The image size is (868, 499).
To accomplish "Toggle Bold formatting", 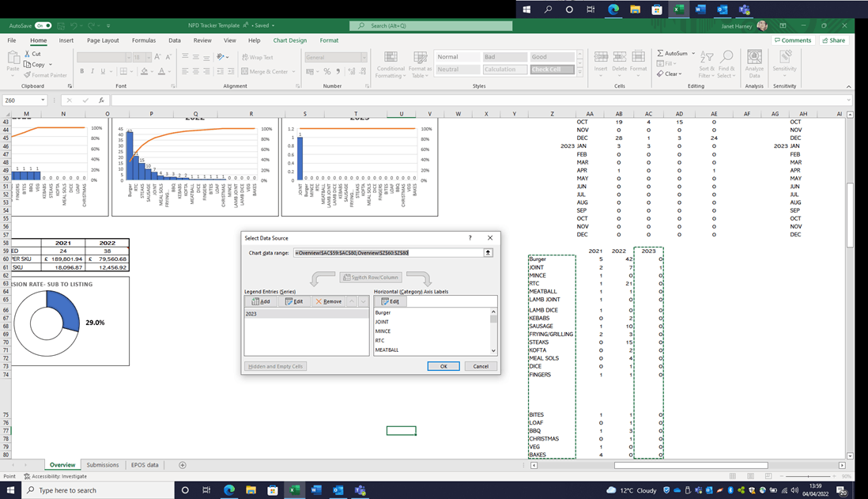I will [x=82, y=71].
